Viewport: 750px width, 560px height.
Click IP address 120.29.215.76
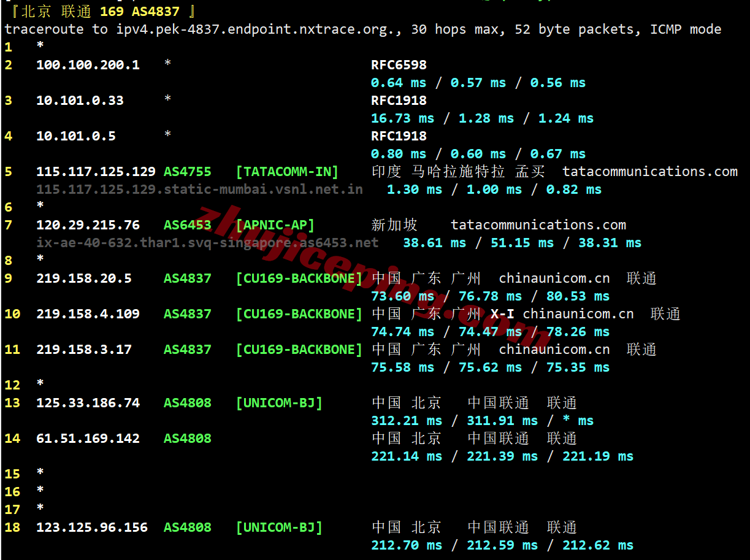coord(88,224)
